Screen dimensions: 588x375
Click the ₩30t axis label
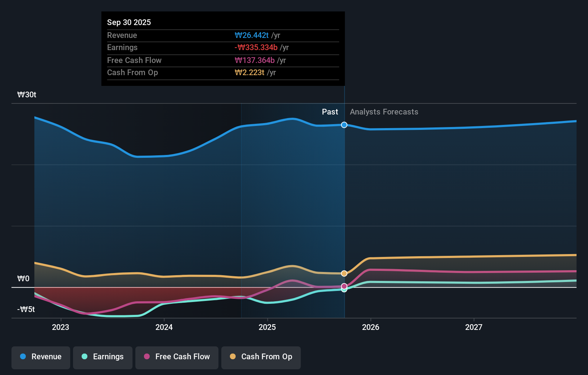[x=26, y=94]
